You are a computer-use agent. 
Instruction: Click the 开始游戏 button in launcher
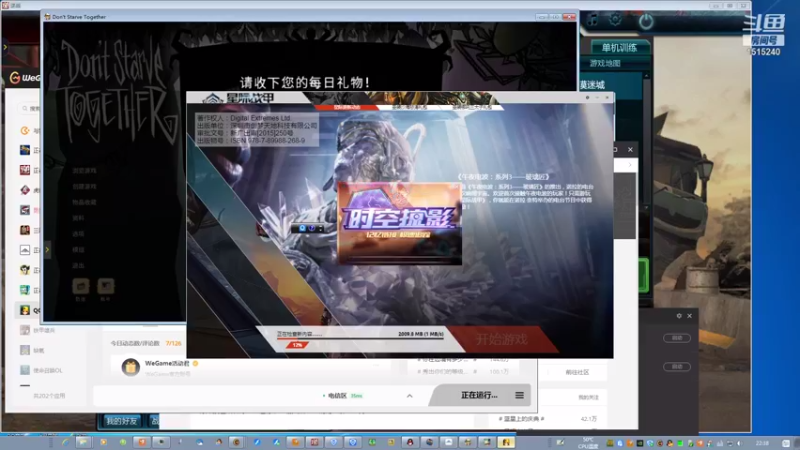pyautogui.click(x=502, y=339)
